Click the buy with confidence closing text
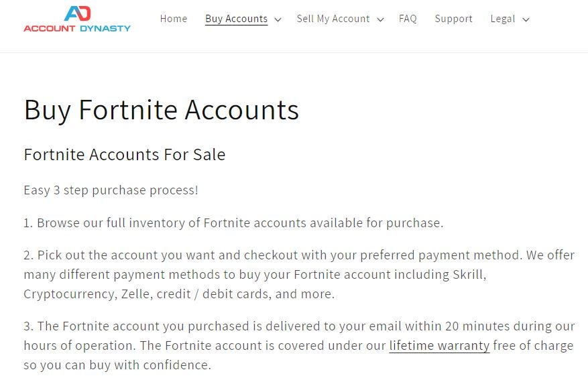 [x=117, y=365]
